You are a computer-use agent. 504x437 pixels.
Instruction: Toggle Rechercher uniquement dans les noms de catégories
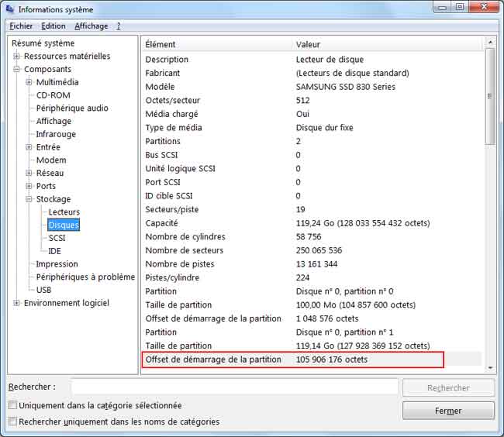point(12,422)
